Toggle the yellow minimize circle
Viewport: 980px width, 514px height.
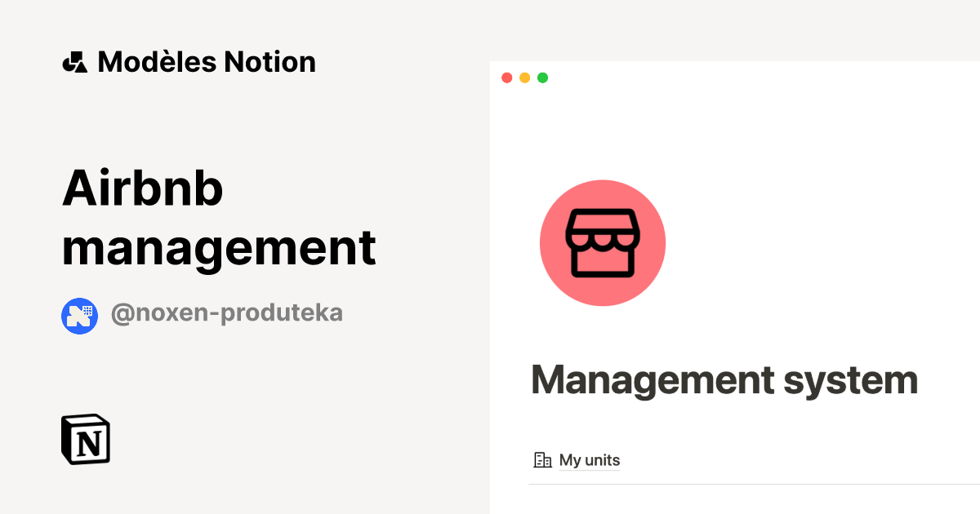524,78
